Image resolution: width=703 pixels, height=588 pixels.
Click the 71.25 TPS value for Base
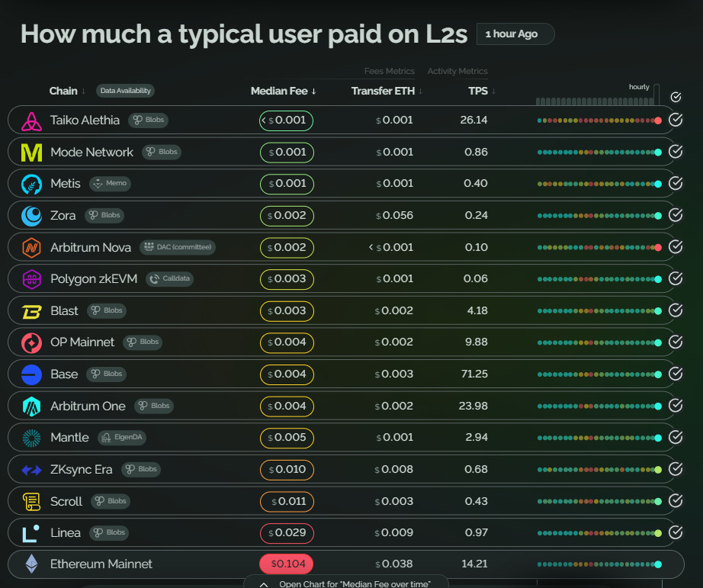[474, 374]
